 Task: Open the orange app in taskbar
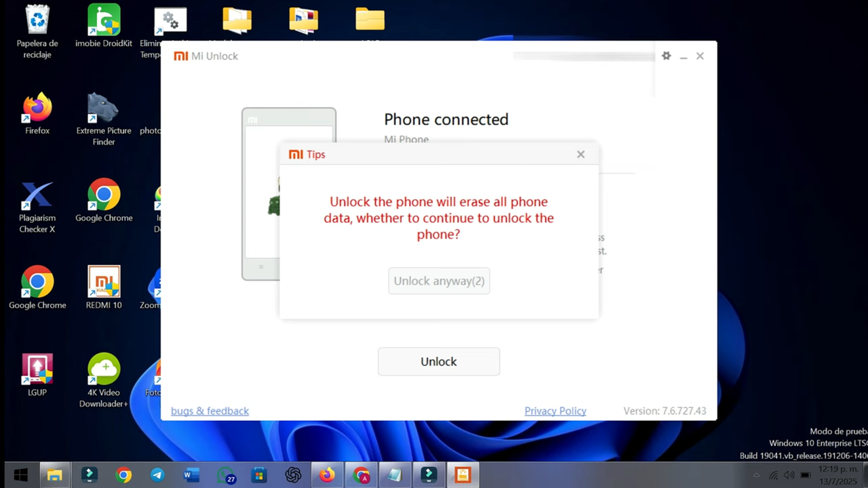tap(463, 475)
